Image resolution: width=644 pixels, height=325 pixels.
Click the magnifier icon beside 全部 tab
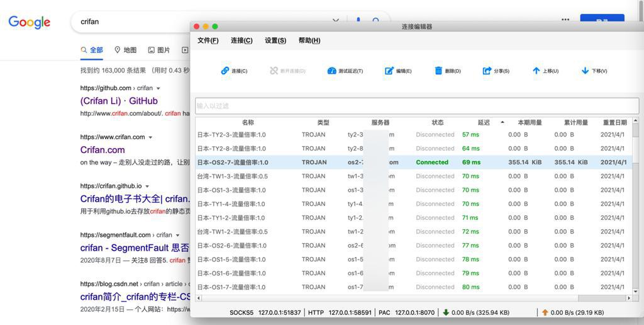(x=84, y=50)
